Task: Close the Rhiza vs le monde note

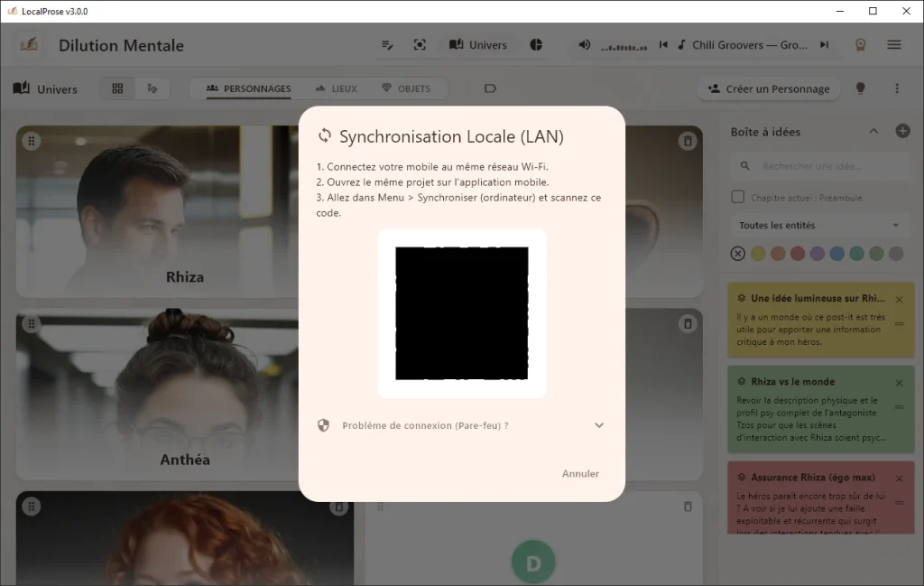Action: pos(900,383)
